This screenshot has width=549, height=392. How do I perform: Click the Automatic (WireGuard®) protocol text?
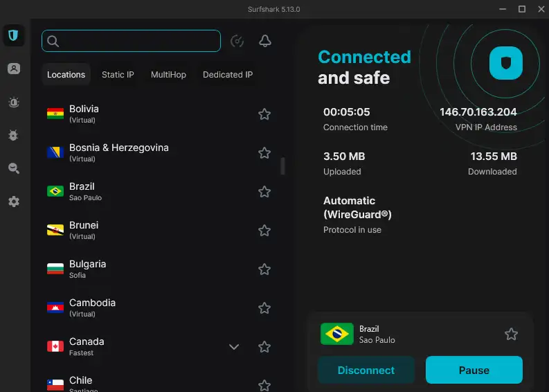357,207
